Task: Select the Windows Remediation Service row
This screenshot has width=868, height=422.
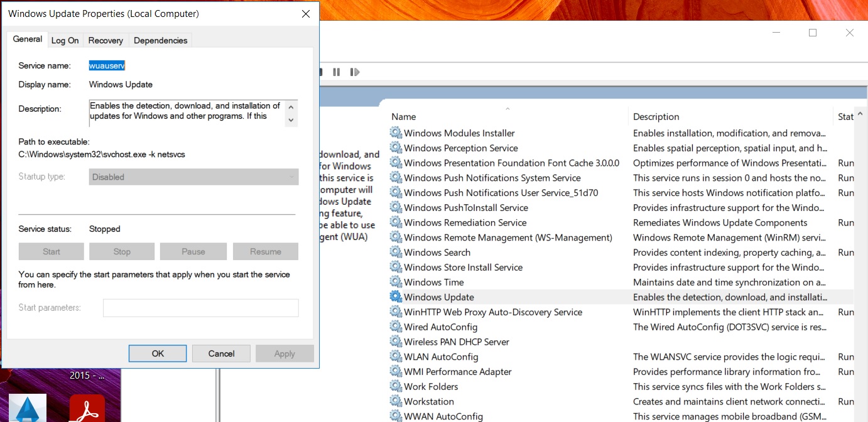Action: coord(621,222)
